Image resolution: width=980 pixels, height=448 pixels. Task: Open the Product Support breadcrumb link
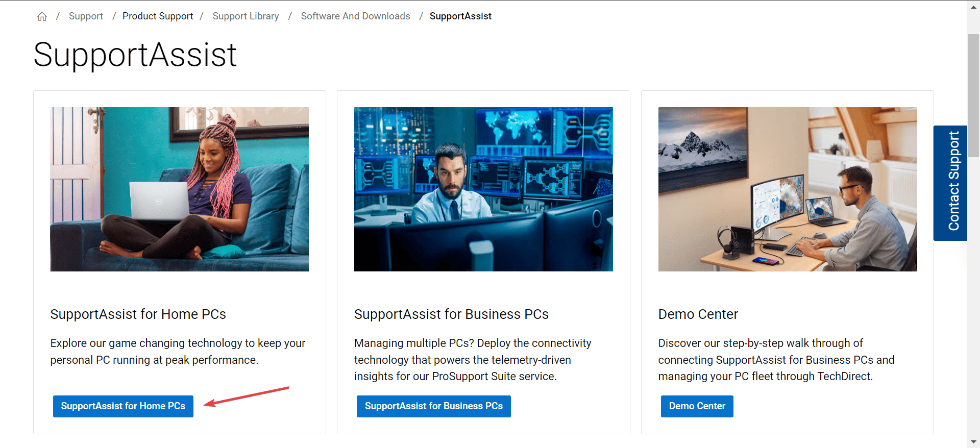click(x=158, y=16)
